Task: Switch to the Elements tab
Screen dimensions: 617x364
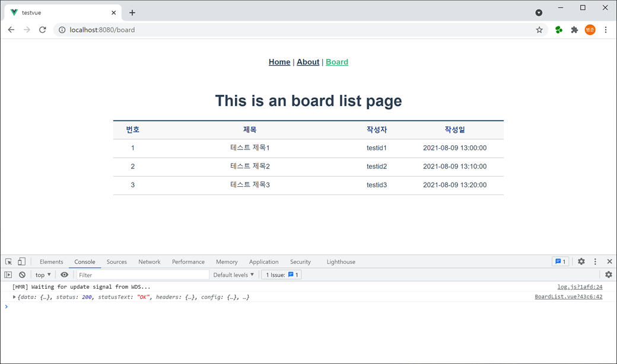Action: [51, 262]
